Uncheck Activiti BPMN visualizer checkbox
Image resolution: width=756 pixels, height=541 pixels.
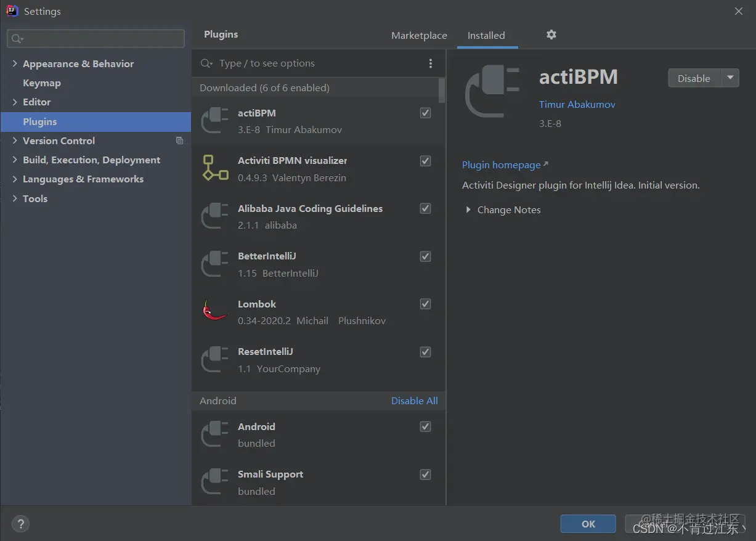425,161
